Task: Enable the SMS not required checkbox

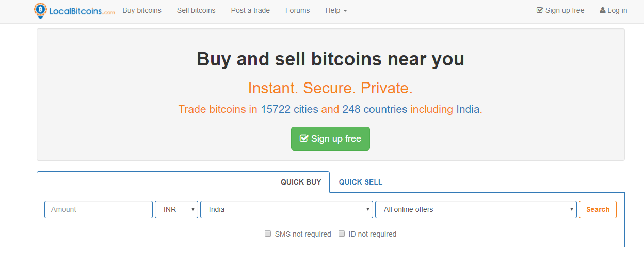Action: point(268,234)
